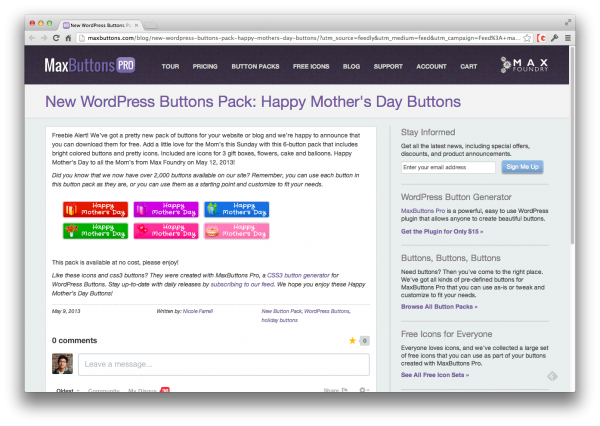The width and height of the screenshot is (600, 426).
Task: Open the Chrome hamburger menu
Action: point(568,38)
